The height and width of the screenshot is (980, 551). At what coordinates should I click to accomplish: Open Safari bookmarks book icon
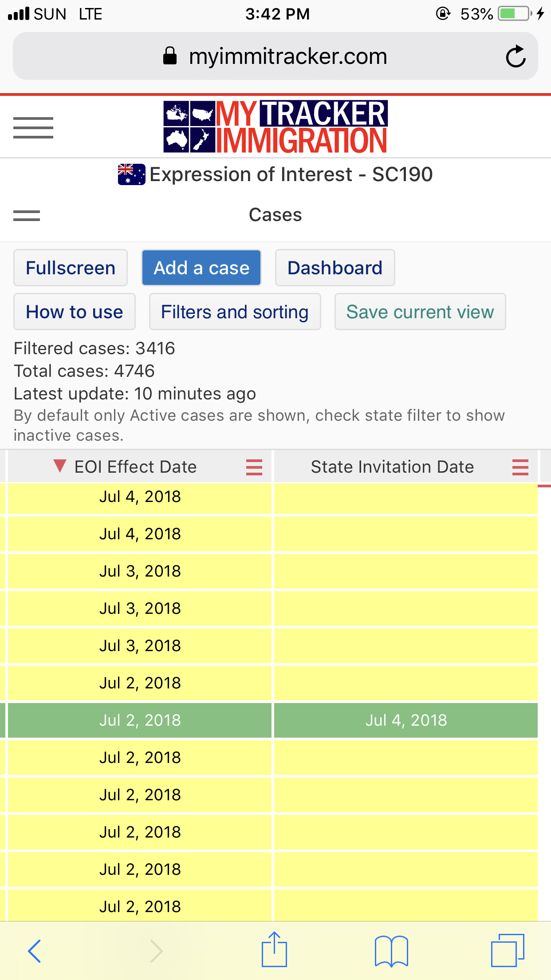tap(391, 951)
